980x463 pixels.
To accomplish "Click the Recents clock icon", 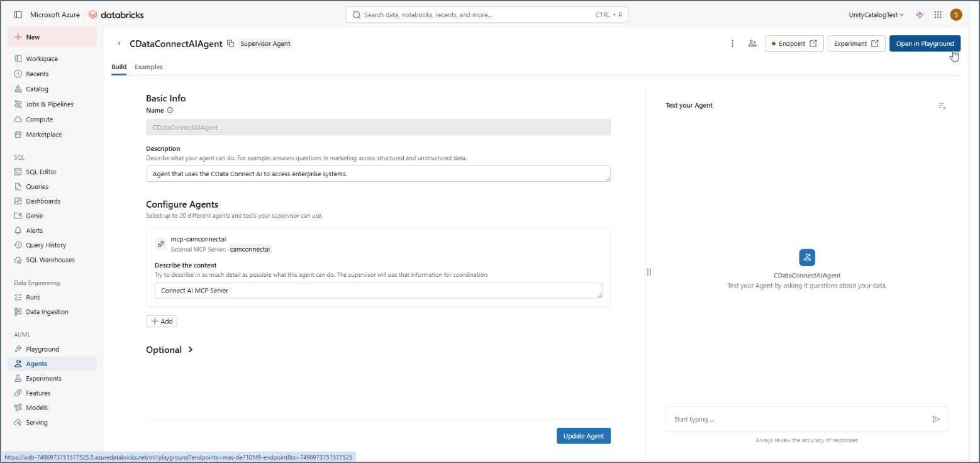I will 18,74.
